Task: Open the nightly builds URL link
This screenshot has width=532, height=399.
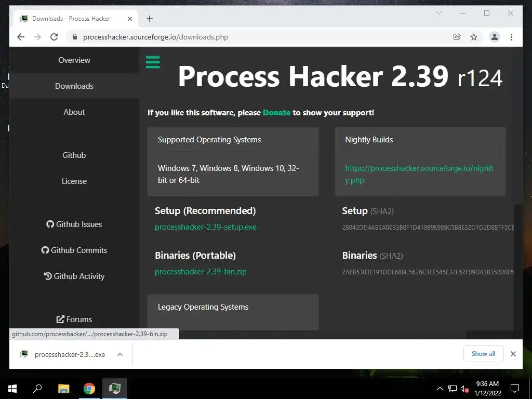Action: [419, 174]
